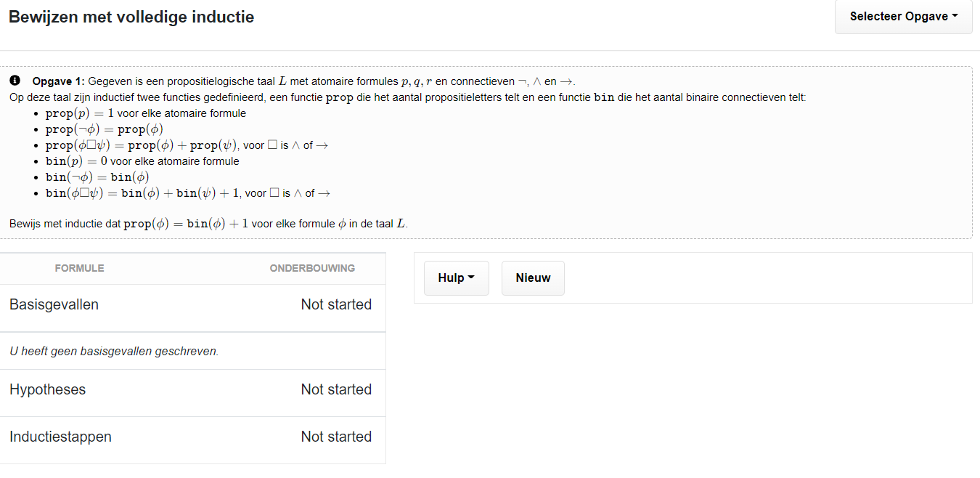Click Not started next to Hypotheses
Screen dimensions: 980x478
(336, 389)
